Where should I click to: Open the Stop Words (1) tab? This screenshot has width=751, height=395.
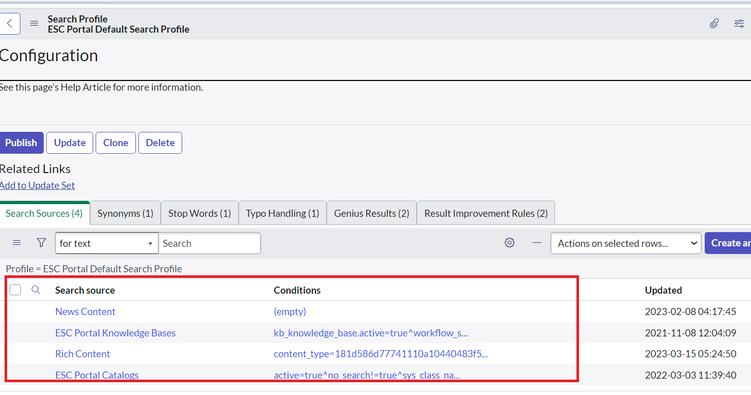point(200,213)
